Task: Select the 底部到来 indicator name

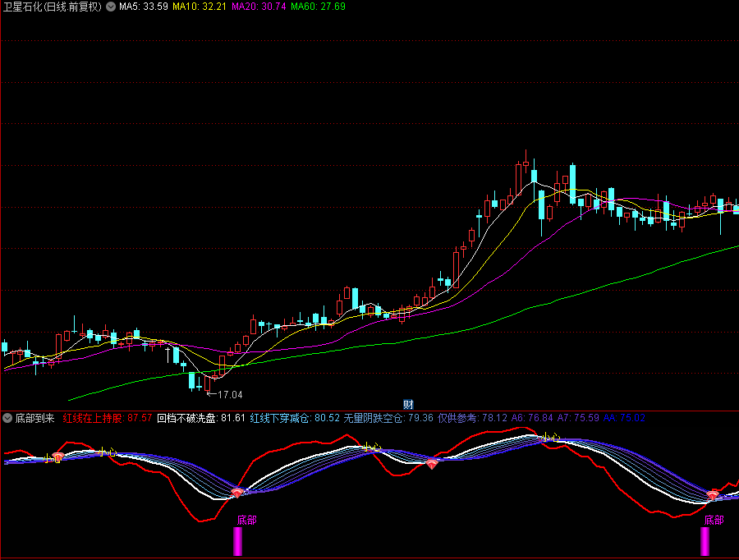Action: click(34, 418)
